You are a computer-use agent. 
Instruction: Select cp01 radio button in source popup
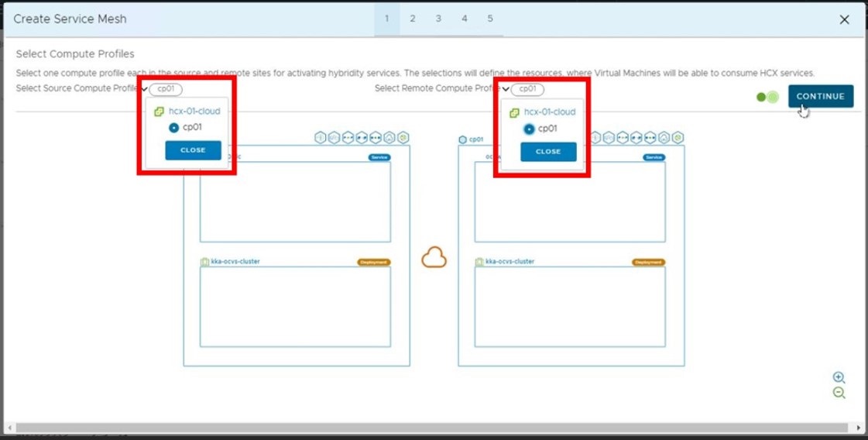click(173, 128)
